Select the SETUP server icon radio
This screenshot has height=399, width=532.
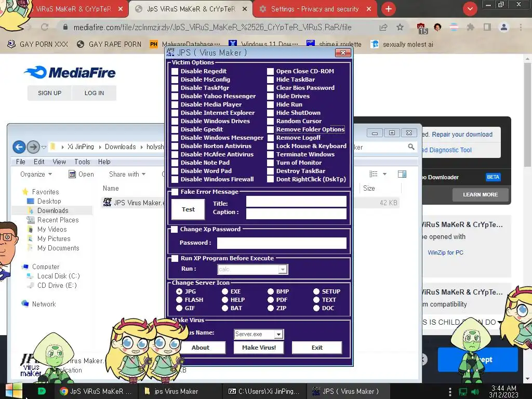[x=316, y=291]
